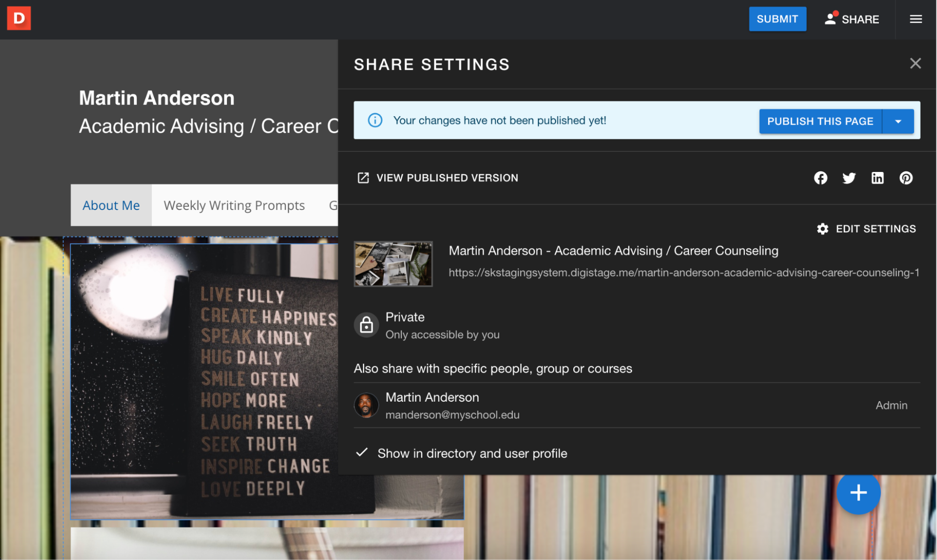Screen dimensions: 937x560
Task: Click the blue plus add button
Action: pos(858,493)
